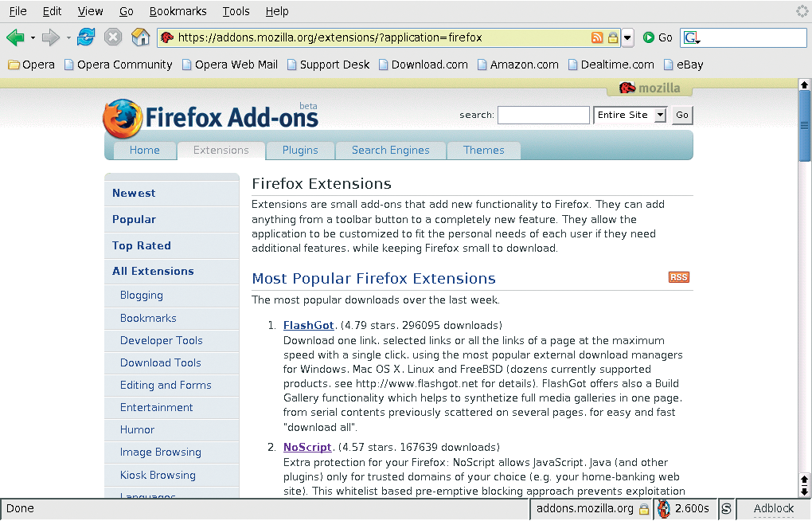Click the addons.mozilla.org security status entry
Viewport: 812px width, 521px height.
coord(592,509)
